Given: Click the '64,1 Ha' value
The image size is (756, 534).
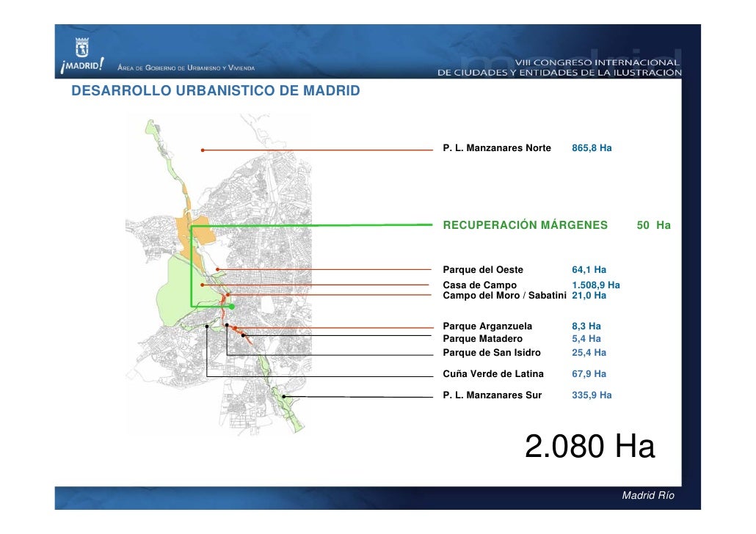Looking at the screenshot, I should tap(589, 270).
